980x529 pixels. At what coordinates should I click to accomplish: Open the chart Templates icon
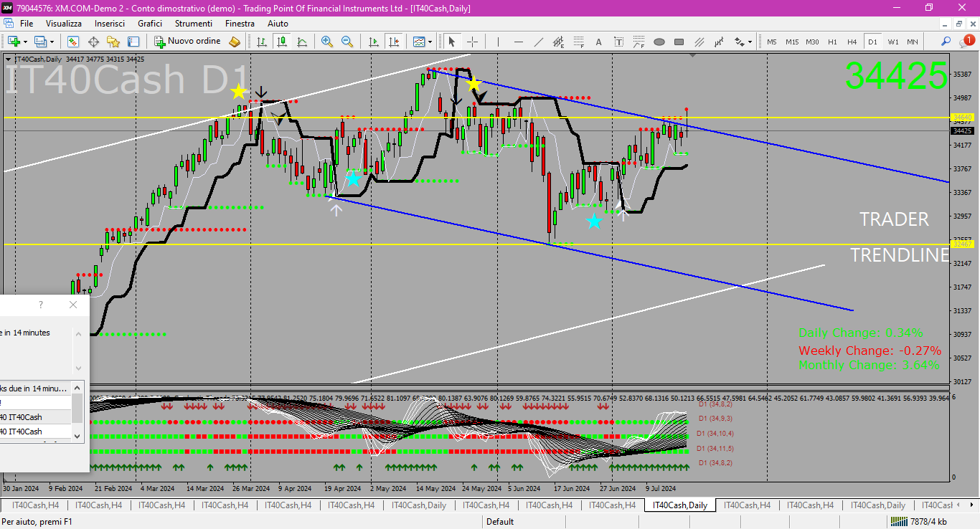[x=418, y=42]
